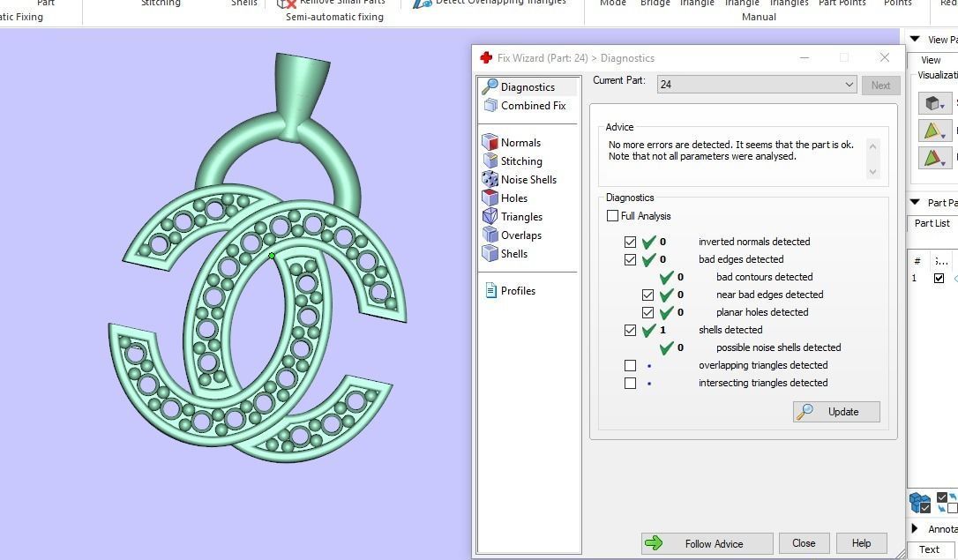Click the Next part button
This screenshot has height=560, width=958.
pyautogui.click(x=880, y=86)
